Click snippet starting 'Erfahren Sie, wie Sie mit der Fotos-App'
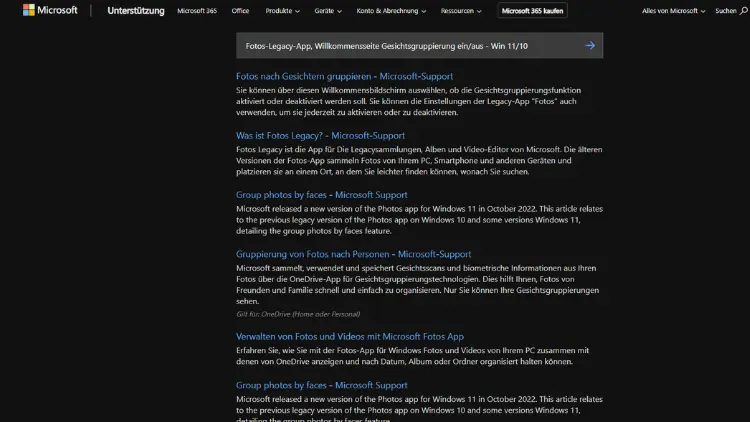Screen dimensions: 750x422 pyautogui.click(x=412, y=356)
